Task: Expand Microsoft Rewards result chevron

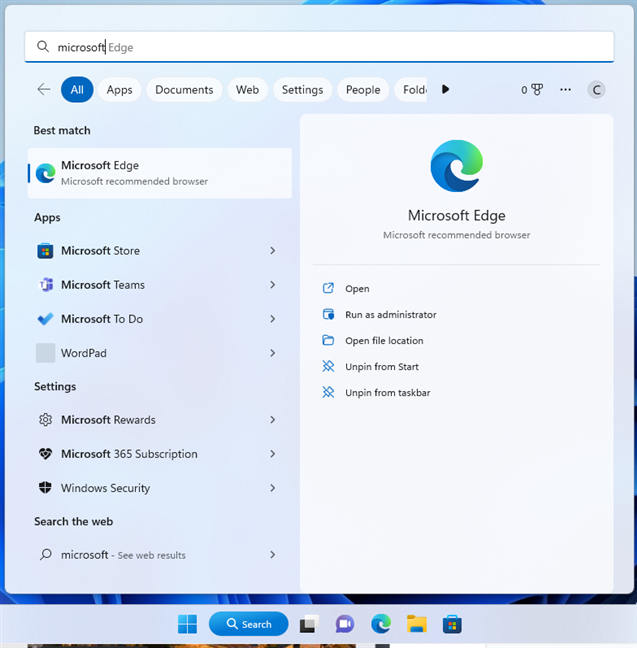Action: [x=272, y=420]
